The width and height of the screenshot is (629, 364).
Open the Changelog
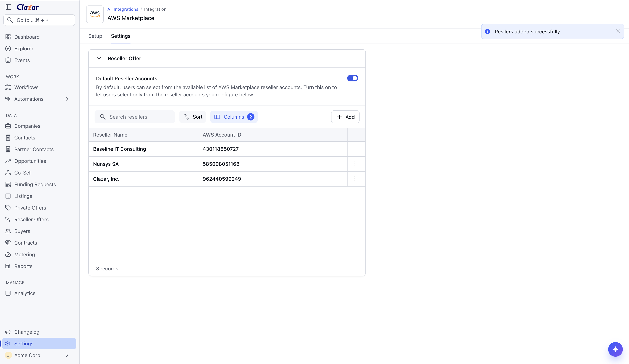27,332
